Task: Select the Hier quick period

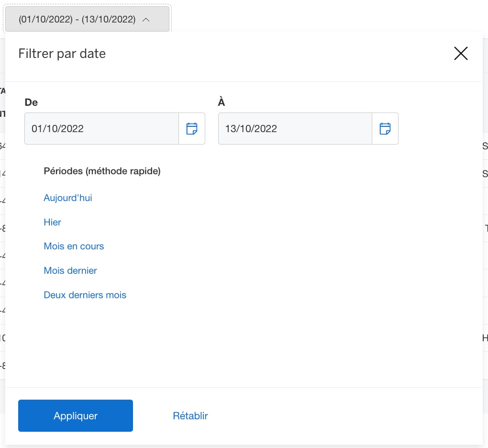Action: coord(52,222)
